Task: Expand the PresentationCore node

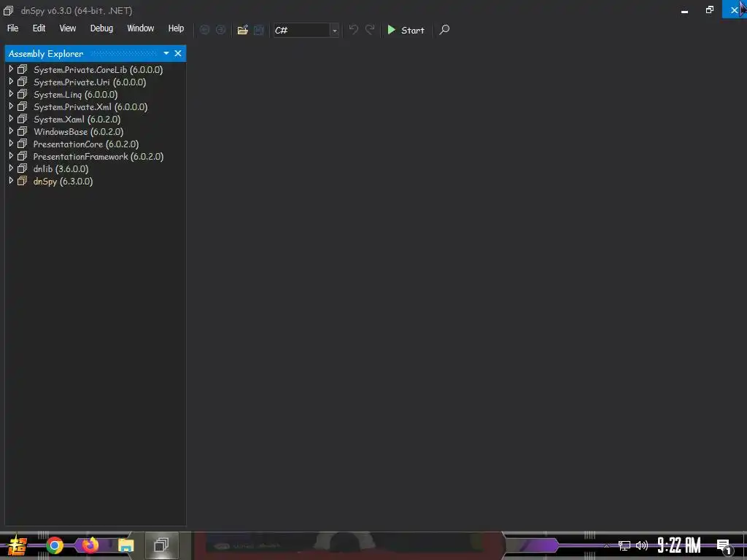Action: tap(11, 144)
